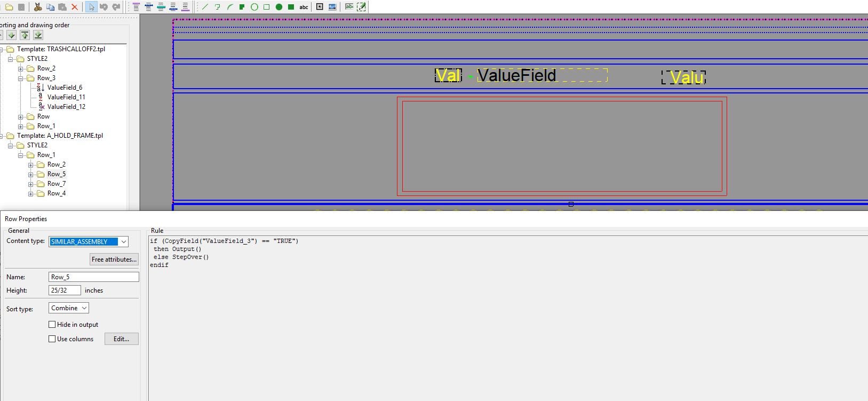Expand the Row_5 tree node
The height and width of the screenshot is (401, 868).
tap(31, 175)
